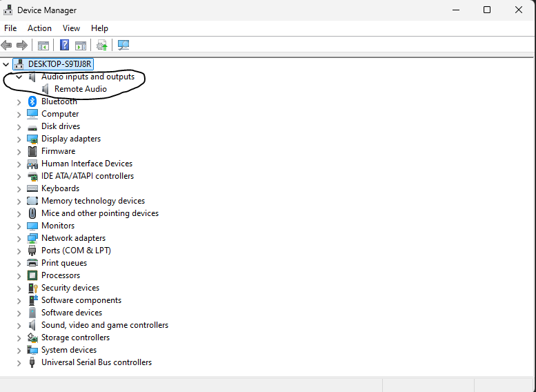Click the Network adapters icon
This screenshot has width=536, height=392.
point(32,238)
